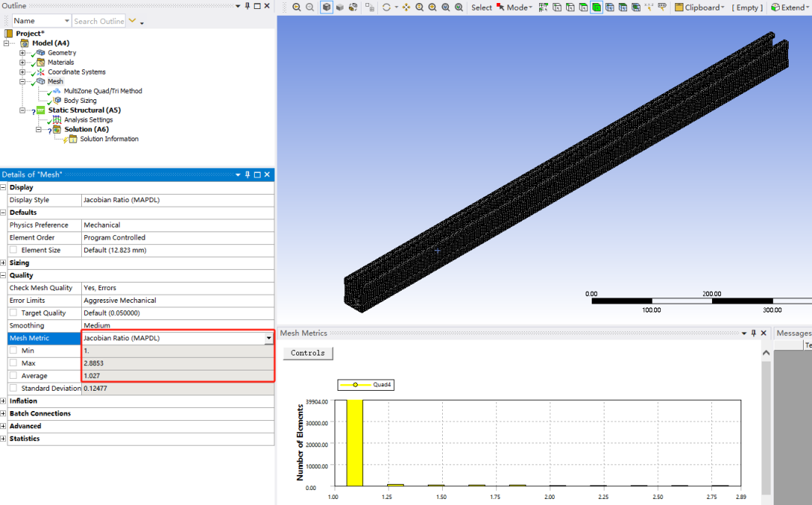The image size is (812, 505).
Task: Toggle the Target Quality checkbox
Action: coord(14,313)
